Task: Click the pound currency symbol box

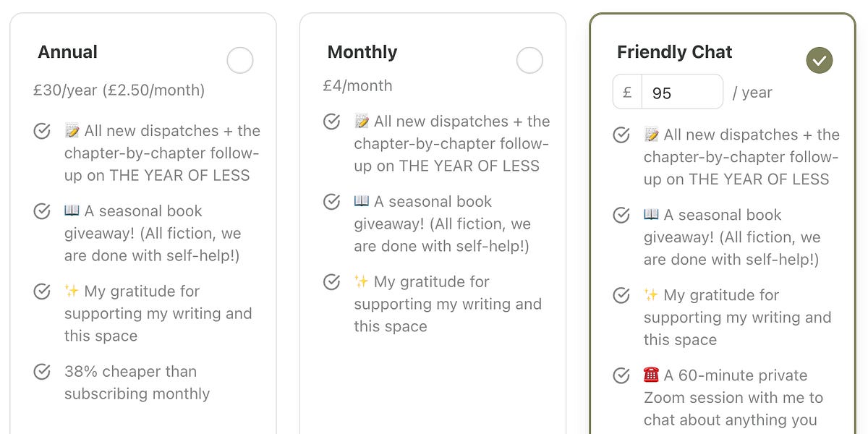Action: pyautogui.click(x=627, y=93)
